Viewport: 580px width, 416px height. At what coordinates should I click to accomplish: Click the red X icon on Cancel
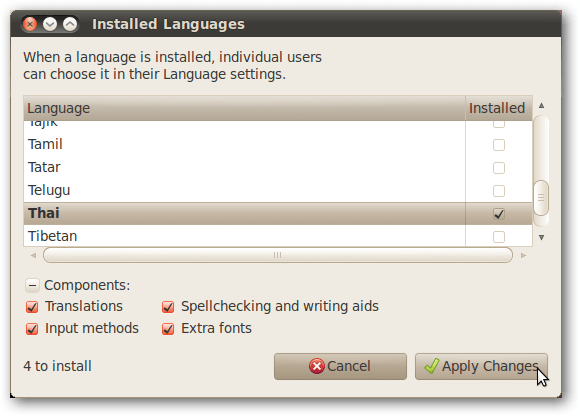[317, 366]
